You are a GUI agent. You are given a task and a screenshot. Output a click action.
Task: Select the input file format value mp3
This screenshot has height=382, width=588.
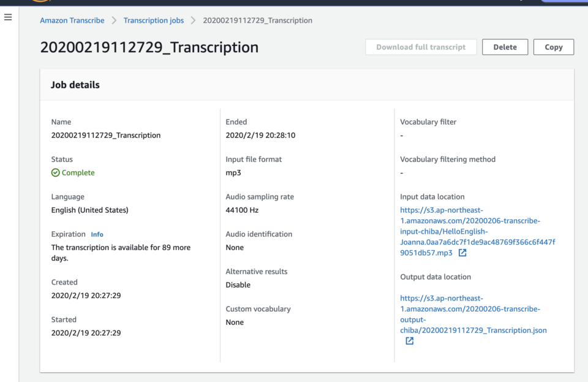(x=233, y=173)
